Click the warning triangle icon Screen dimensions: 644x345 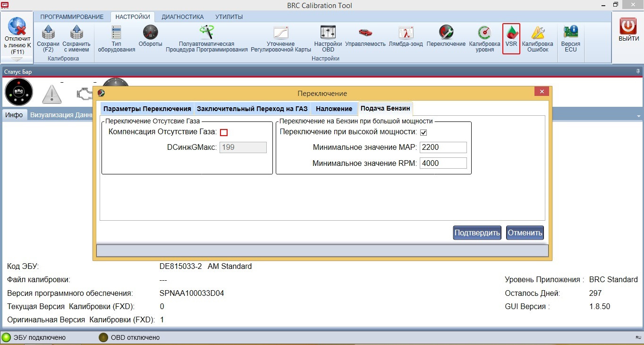click(x=52, y=95)
